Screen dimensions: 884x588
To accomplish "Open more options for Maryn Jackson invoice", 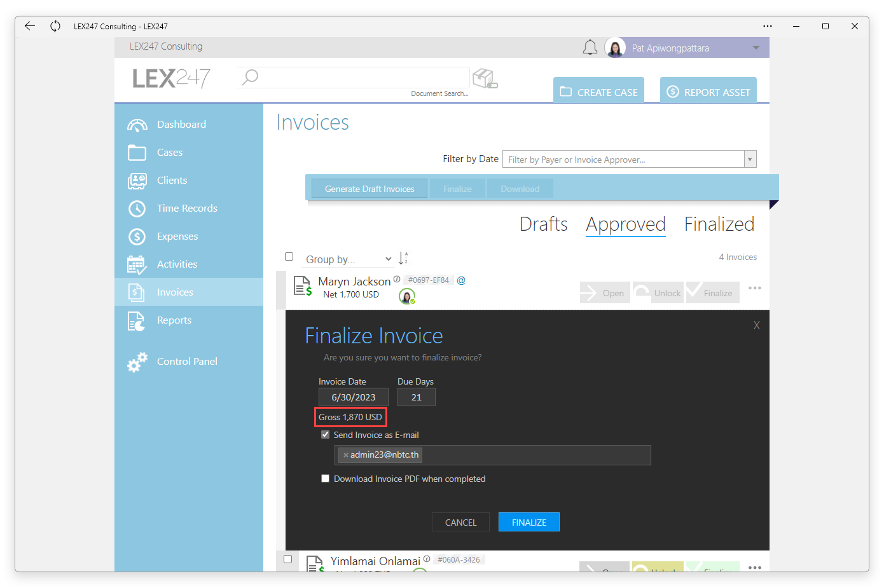I will pos(755,288).
